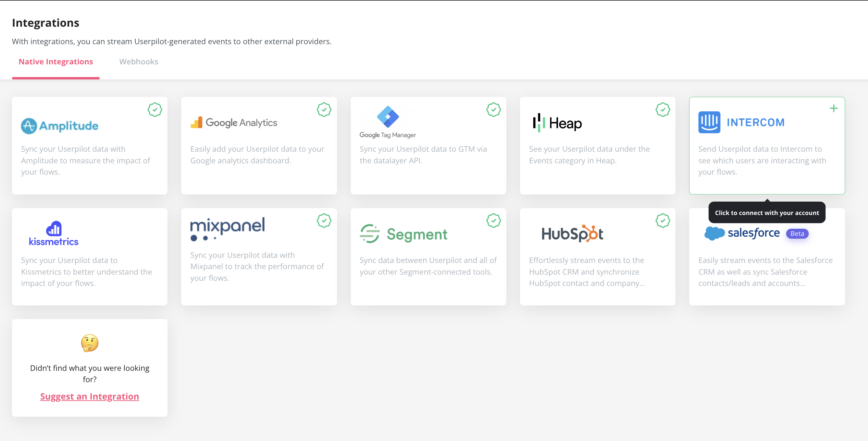
Task: Click the Heap connected checkmark badge
Action: (663, 110)
